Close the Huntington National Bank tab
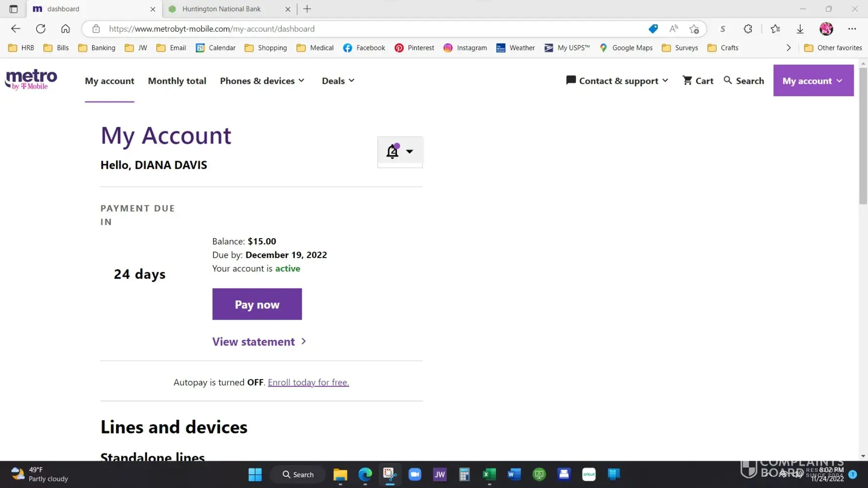 point(288,9)
